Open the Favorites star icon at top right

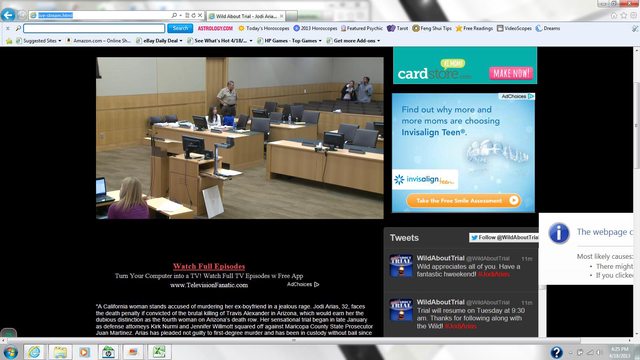(x=624, y=16)
